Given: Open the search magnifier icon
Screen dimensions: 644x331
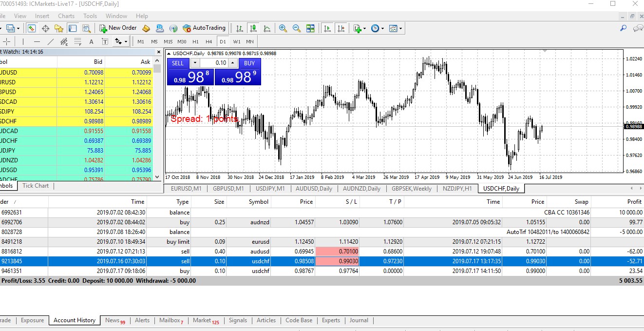Looking at the screenshot, I should pos(623,28).
